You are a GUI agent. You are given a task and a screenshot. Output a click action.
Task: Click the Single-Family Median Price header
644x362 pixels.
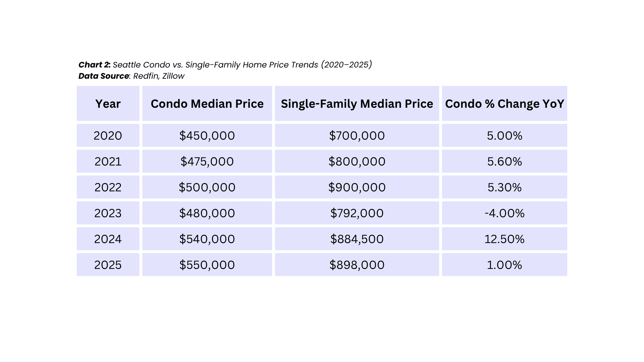[x=357, y=104]
